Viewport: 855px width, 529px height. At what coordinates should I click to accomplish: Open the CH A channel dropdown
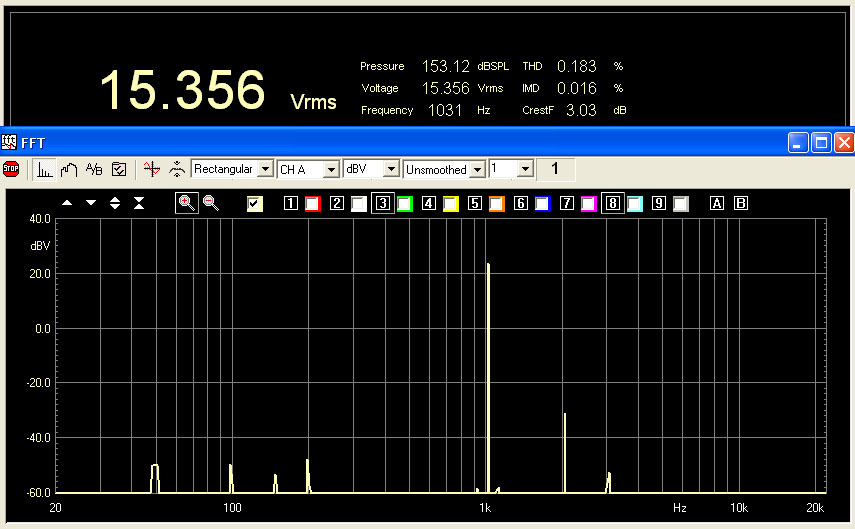(331, 170)
